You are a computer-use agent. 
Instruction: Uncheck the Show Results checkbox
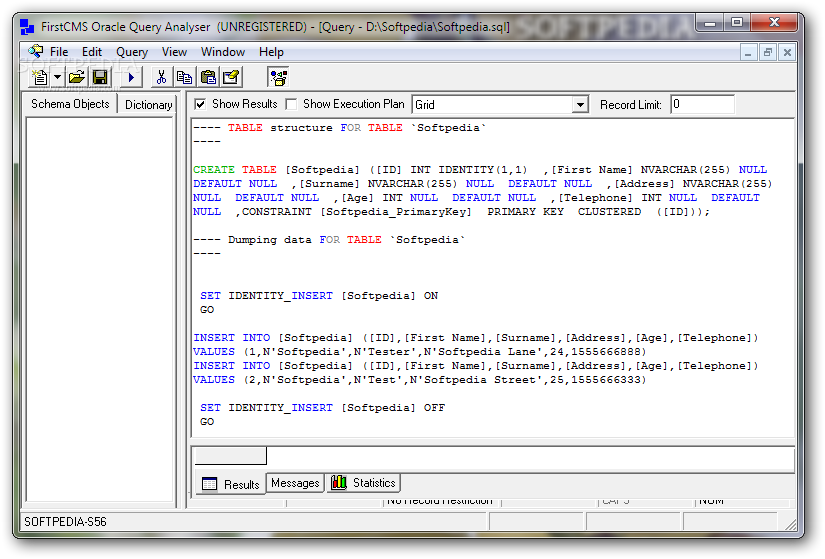[x=200, y=104]
